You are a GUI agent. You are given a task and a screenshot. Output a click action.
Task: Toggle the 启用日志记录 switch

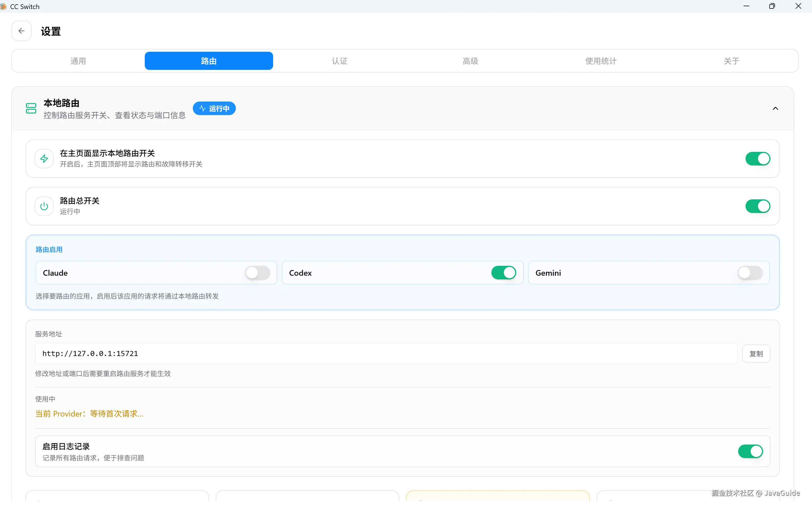point(750,451)
